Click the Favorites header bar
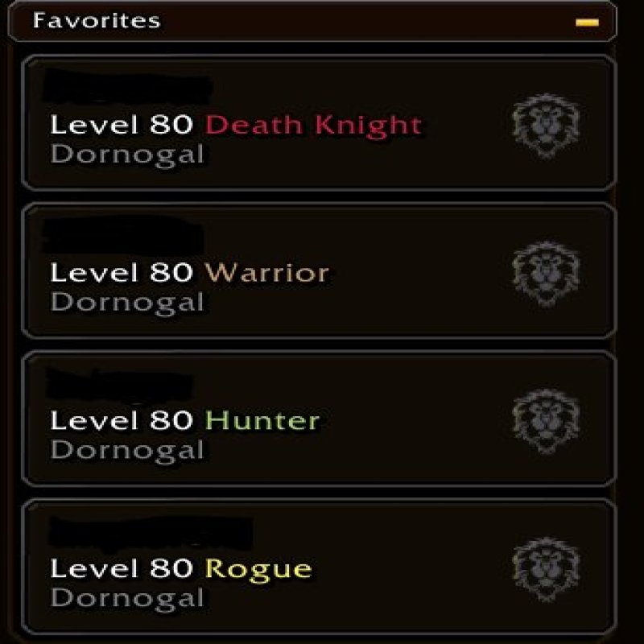Image resolution: width=644 pixels, height=644 pixels. point(312,21)
